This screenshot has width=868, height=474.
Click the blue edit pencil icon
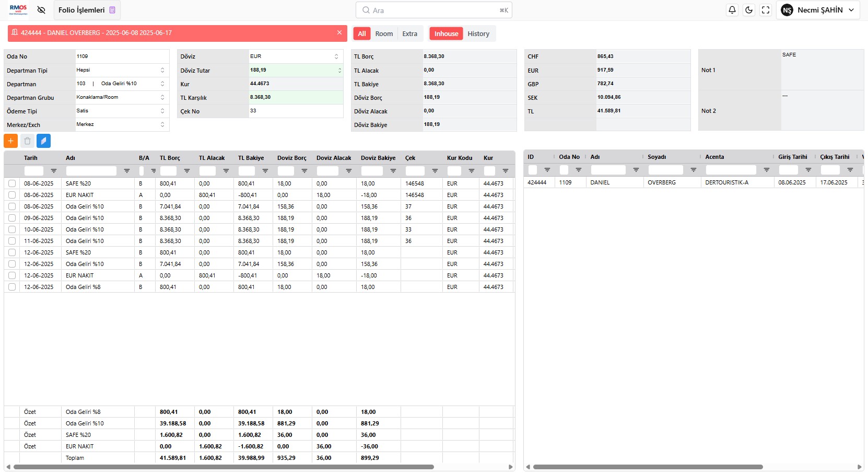[x=43, y=141]
